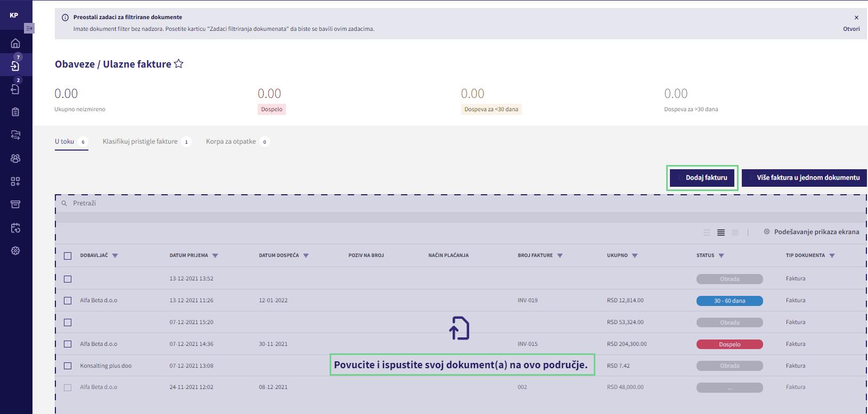This screenshot has width=868, height=414.
Task: Expand the sidebar with arrow toggle
Action: (29, 28)
